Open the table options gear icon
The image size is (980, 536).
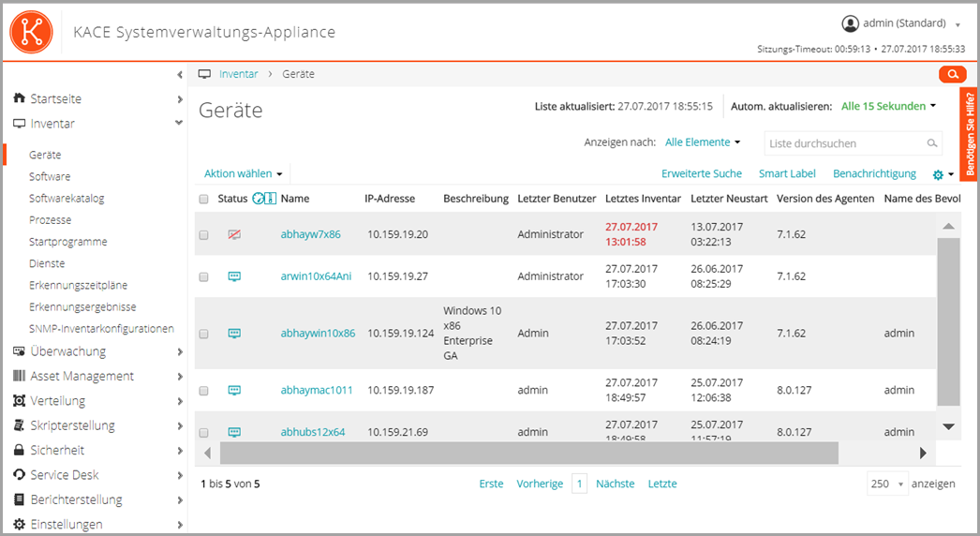point(938,174)
